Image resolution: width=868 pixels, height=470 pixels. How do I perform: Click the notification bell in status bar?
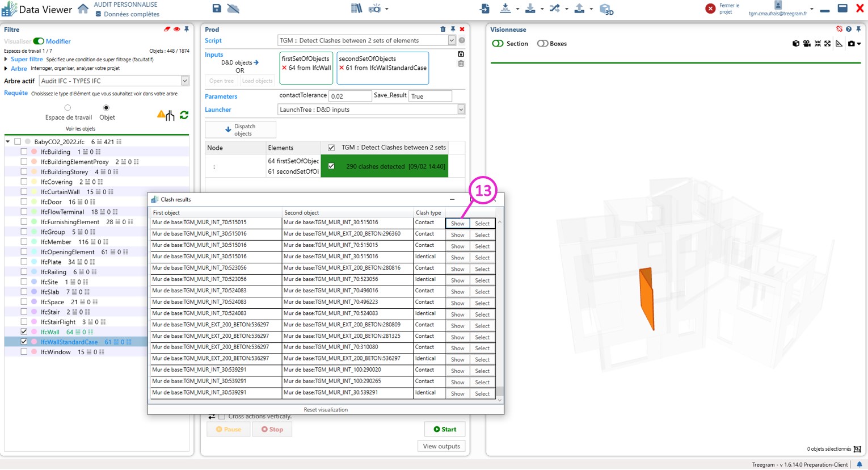[859, 464]
